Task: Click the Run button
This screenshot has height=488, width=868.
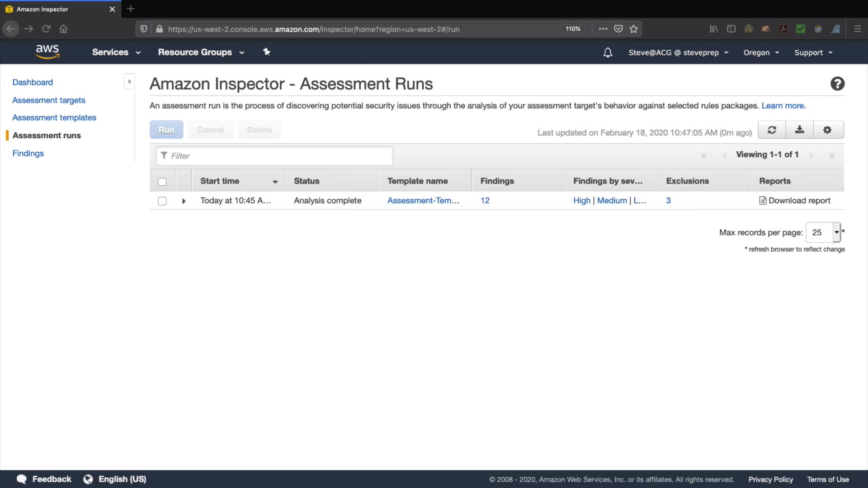Action: 166,130
